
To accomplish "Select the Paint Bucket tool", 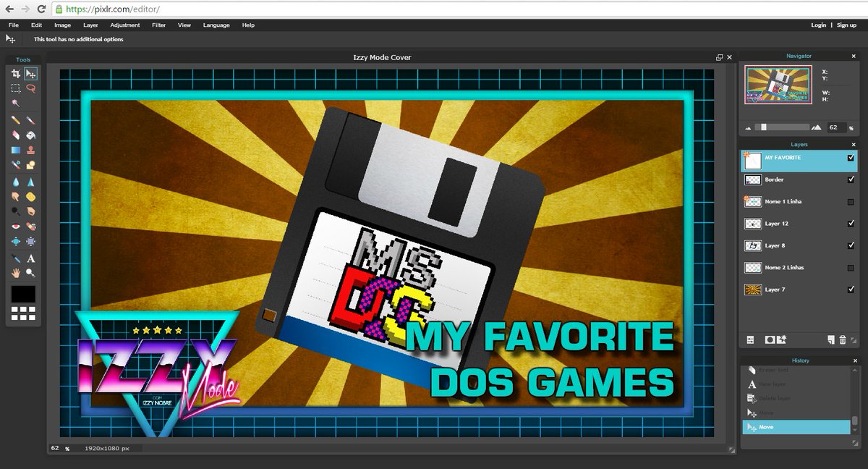I will [30, 135].
